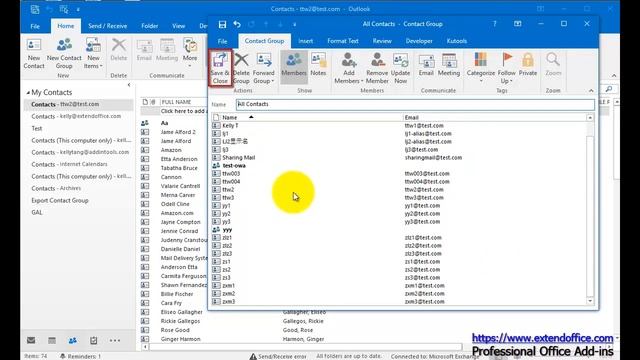The height and width of the screenshot is (360, 640).
Task: Collapse the Contact Group ribbon
Action: [x=591, y=90]
